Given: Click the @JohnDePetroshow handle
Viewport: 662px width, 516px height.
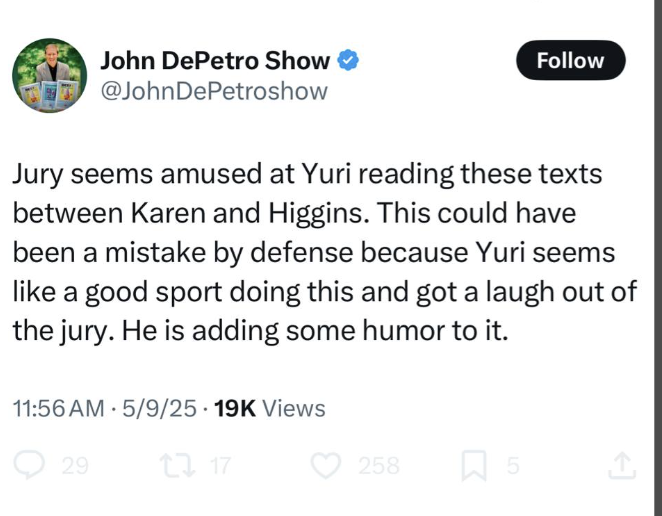Looking at the screenshot, I should (213, 92).
